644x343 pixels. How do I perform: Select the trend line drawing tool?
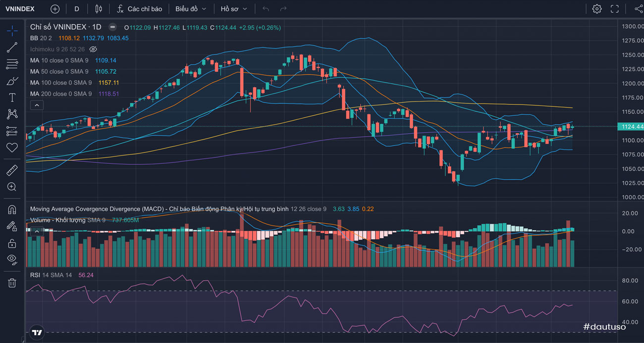12,48
